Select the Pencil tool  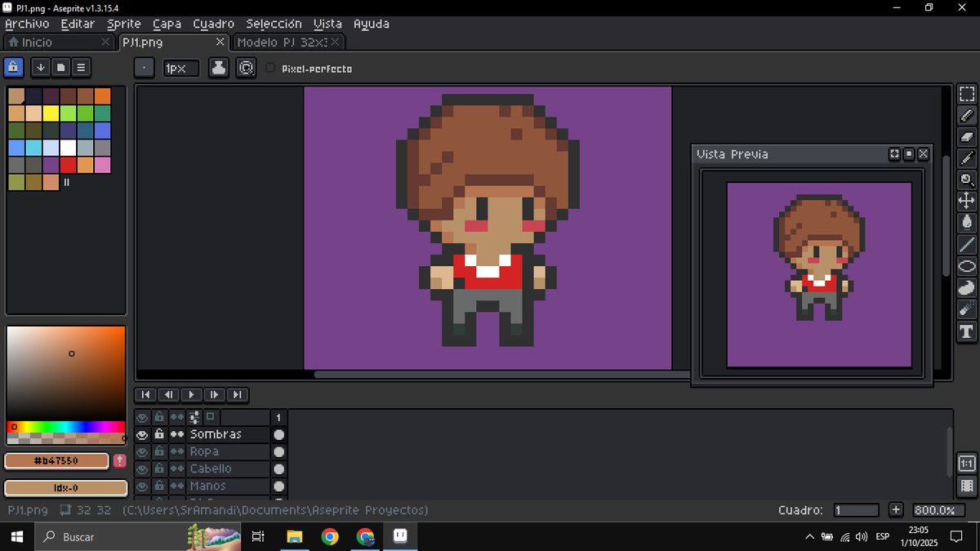pos(967,116)
